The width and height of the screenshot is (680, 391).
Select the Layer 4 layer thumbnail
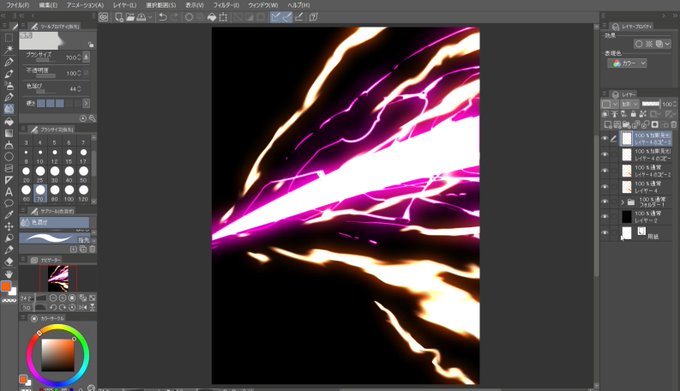pyautogui.click(x=627, y=187)
